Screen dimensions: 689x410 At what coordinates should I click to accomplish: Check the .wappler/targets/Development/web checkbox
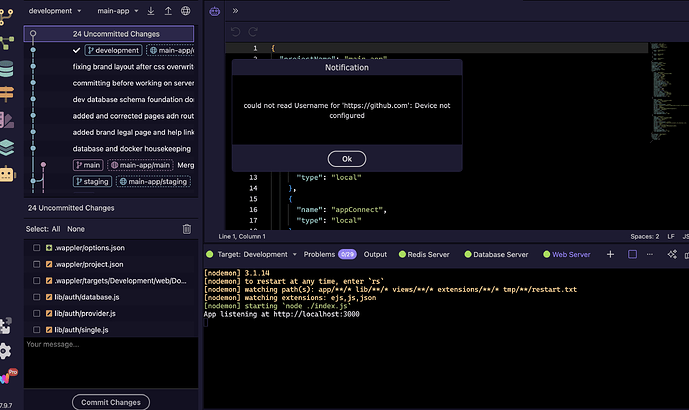coord(36,280)
